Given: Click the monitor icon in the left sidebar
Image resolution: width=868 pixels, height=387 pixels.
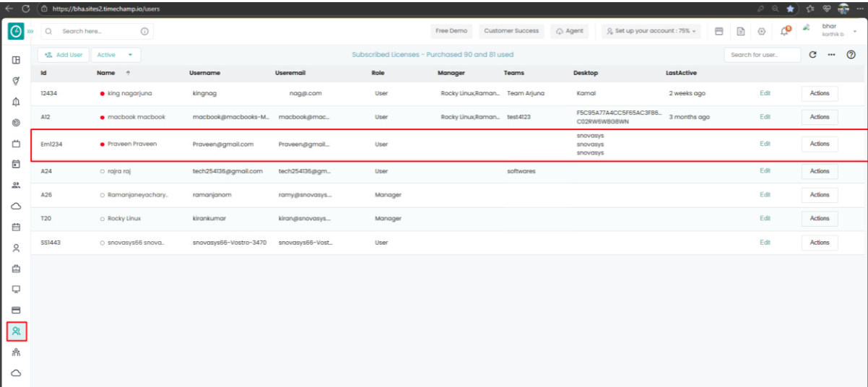Looking at the screenshot, I should [x=16, y=290].
